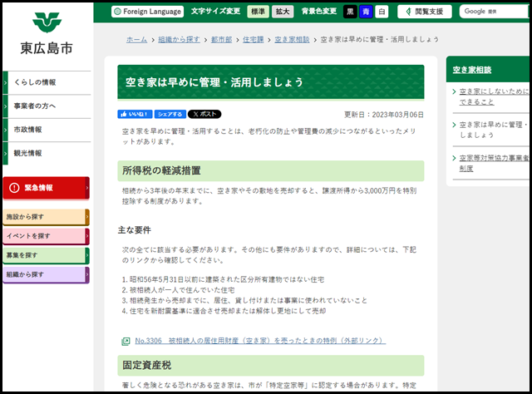Click the arrow on イベントを探す button
Viewport: 532px width, 394px height.
pyautogui.click(x=87, y=236)
